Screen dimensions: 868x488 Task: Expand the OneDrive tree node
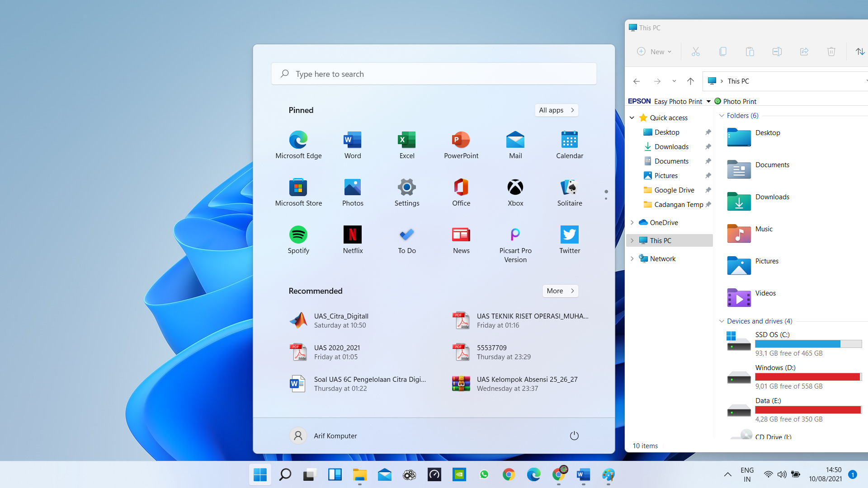click(632, 222)
